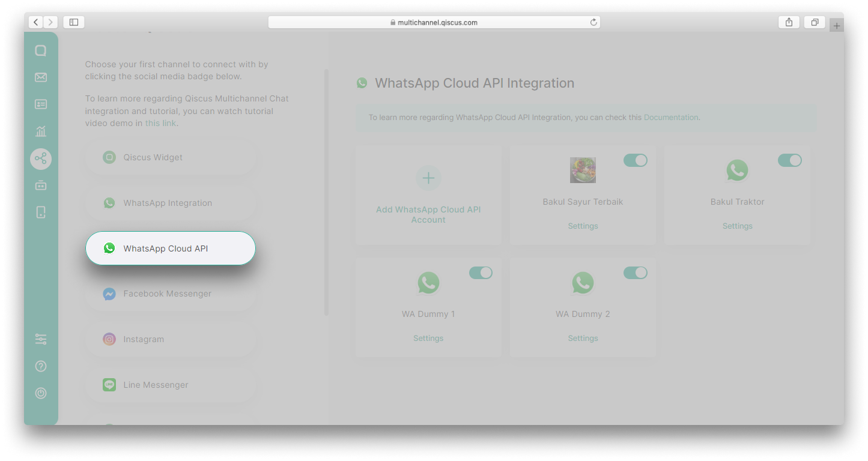This screenshot has height=461, width=868.
Task: Open the analytics chart icon in sidebar
Action: 41,131
